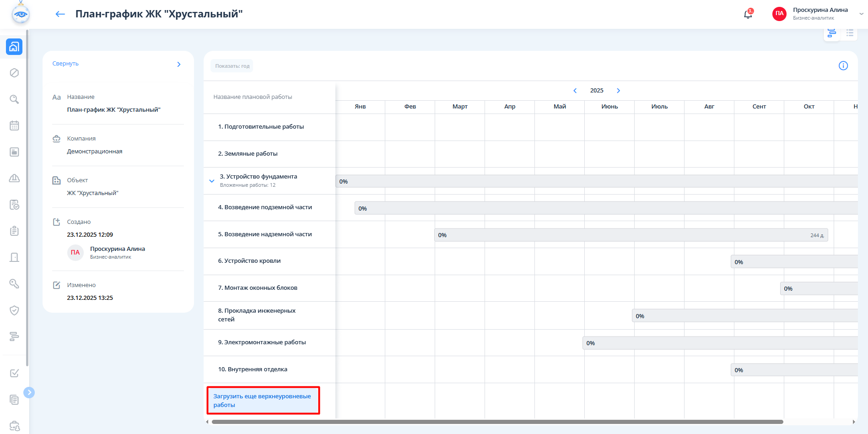Viewport: 868px width, 434px height.
Task: Click the back arrow beside the page title
Action: click(60, 14)
